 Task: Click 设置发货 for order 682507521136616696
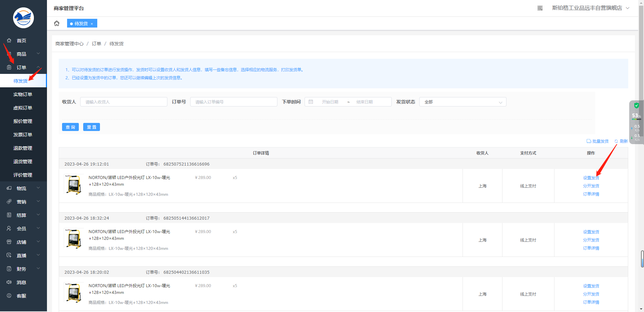pos(591,178)
